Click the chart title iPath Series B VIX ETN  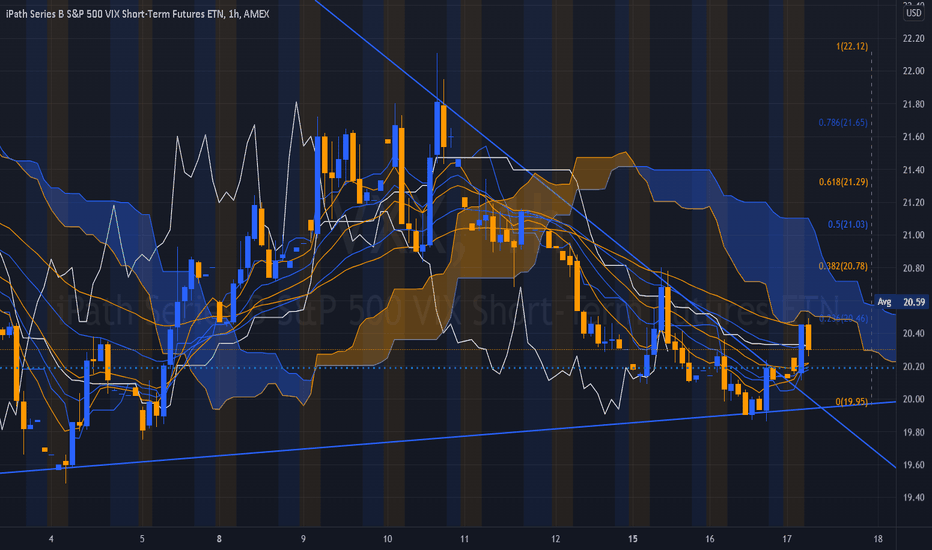point(137,14)
